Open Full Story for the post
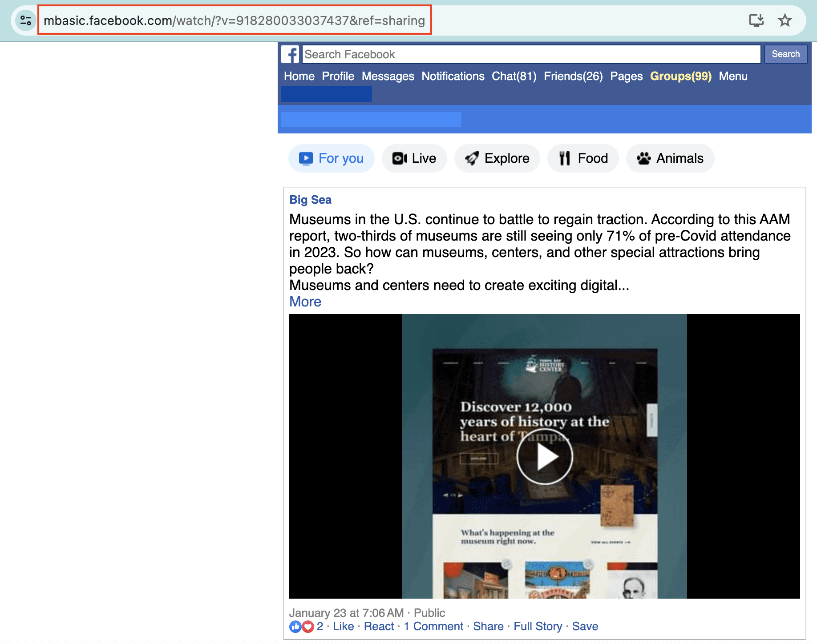This screenshot has height=644, width=817. (x=538, y=626)
